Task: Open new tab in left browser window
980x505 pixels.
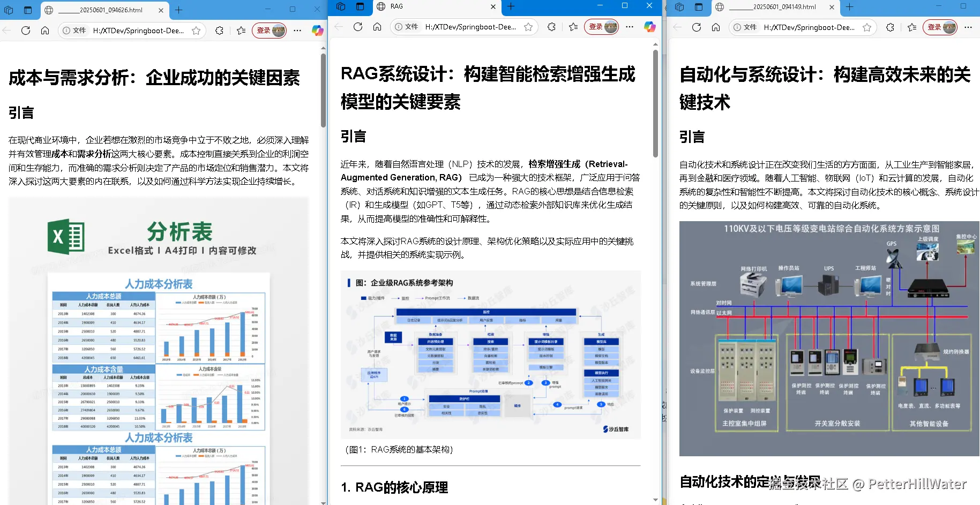Action: [179, 10]
